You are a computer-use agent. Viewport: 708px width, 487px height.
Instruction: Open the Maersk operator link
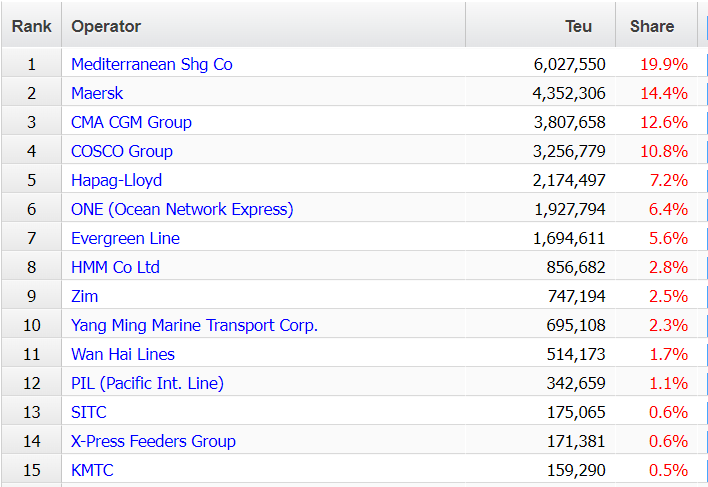click(x=97, y=93)
